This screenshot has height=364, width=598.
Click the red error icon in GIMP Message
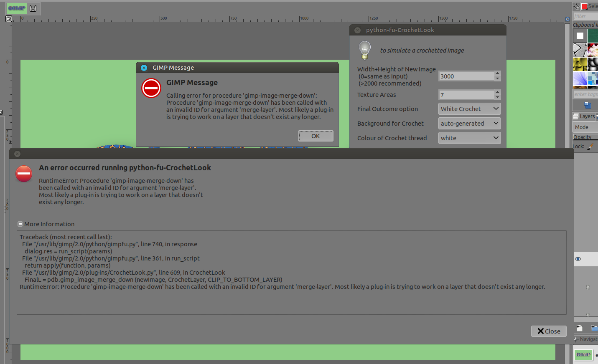(151, 88)
